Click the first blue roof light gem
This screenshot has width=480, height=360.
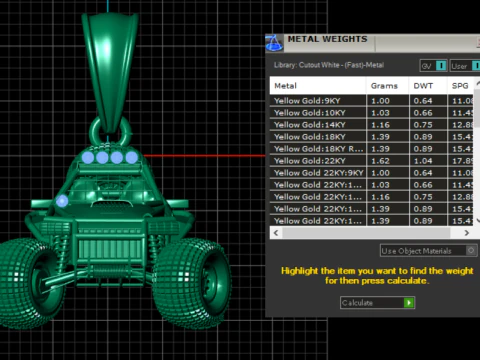88,157
